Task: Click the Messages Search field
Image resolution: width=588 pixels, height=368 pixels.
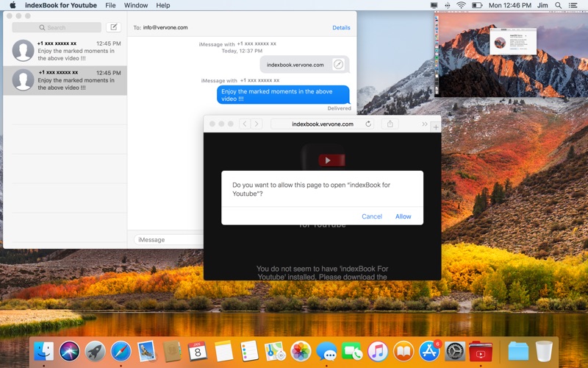Action: (57, 27)
